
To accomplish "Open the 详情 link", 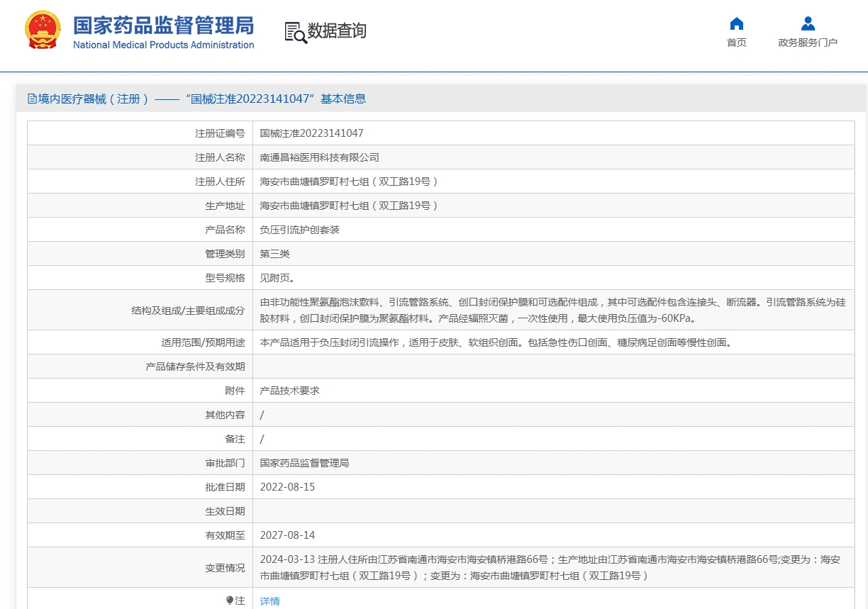I will tap(270, 601).
